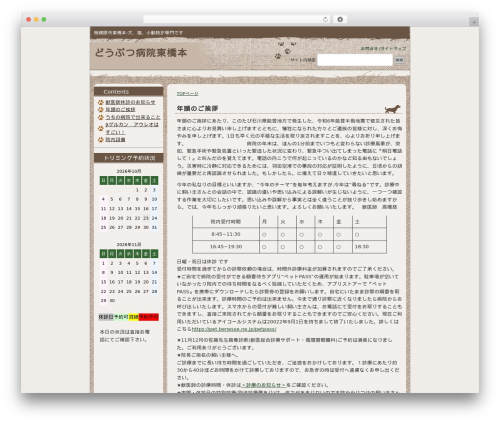This screenshot has height=423, width=500.
Task: Click the 院内受付時間 table header cell
Action: click(226, 222)
